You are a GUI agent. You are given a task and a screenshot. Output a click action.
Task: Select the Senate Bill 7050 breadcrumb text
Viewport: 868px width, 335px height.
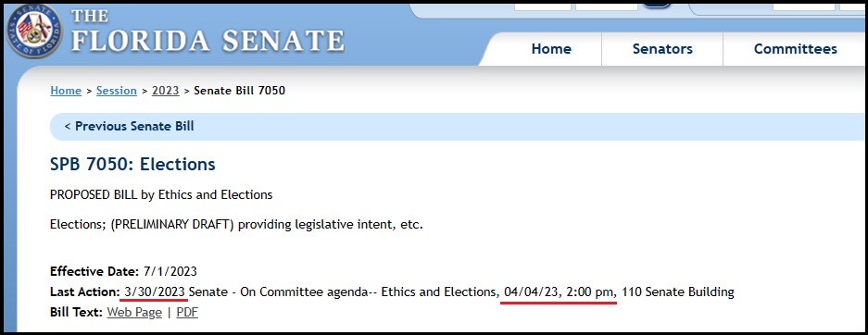click(240, 91)
